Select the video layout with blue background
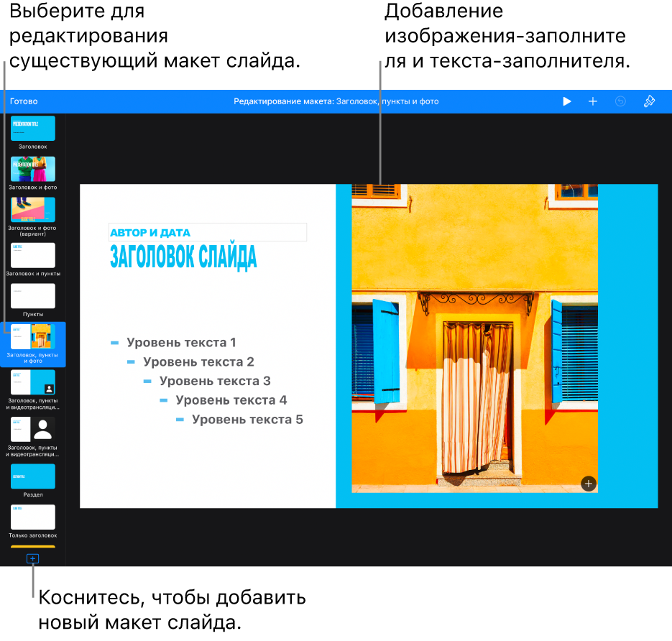The height and width of the screenshot is (641, 672). (x=33, y=382)
